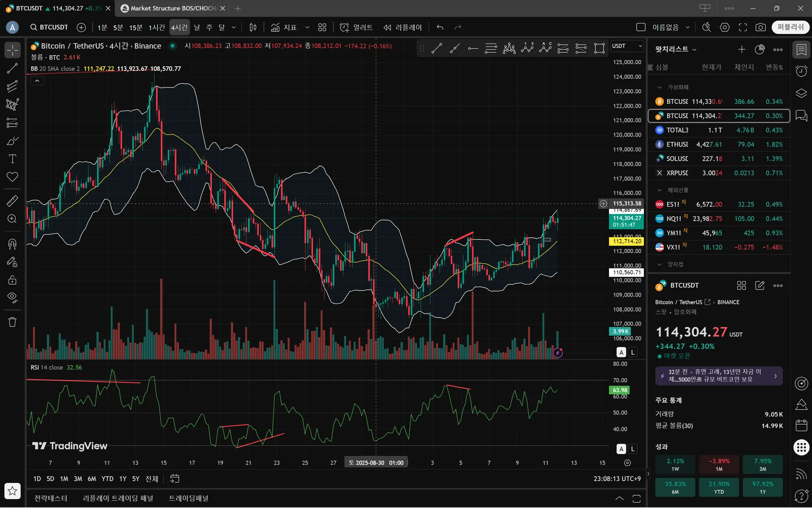Select the 1M time range button
812x508 pixels.
point(64,479)
